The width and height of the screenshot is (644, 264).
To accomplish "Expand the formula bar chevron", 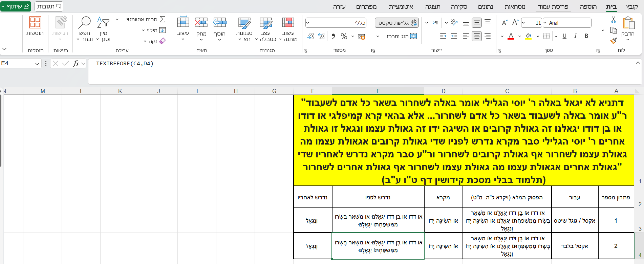I will point(638,63).
